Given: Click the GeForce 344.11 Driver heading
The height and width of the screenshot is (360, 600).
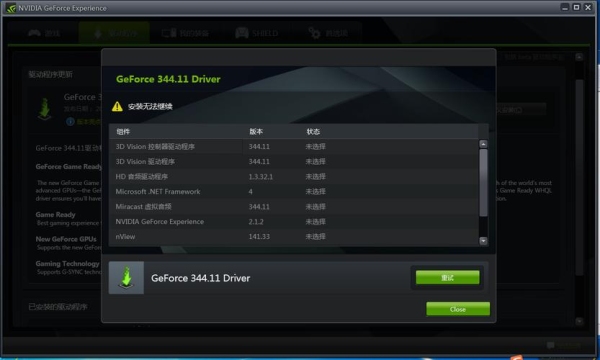Looking at the screenshot, I should point(168,79).
